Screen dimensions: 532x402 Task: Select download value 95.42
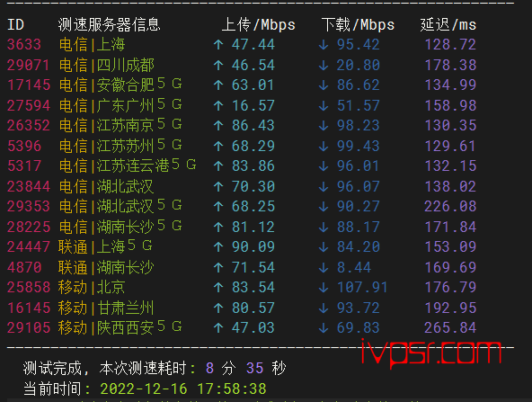click(359, 44)
